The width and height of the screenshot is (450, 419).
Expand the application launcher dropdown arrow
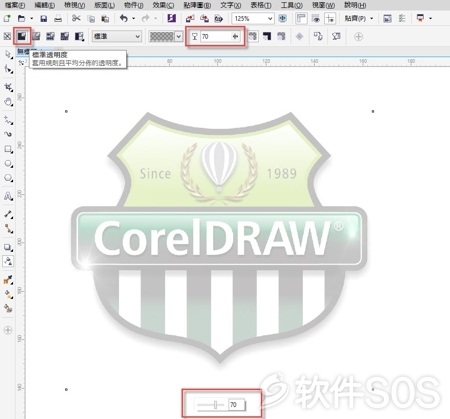pos(431,18)
